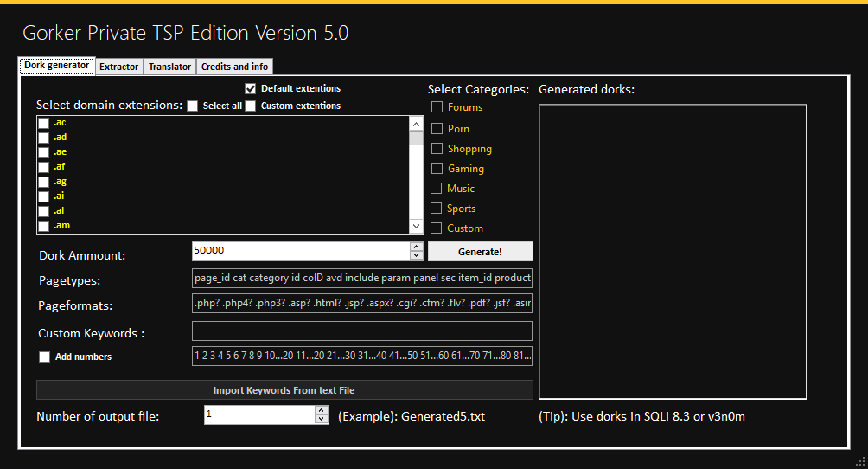Open the Extractor tab
The height and width of the screenshot is (469, 868).
(119, 67)
